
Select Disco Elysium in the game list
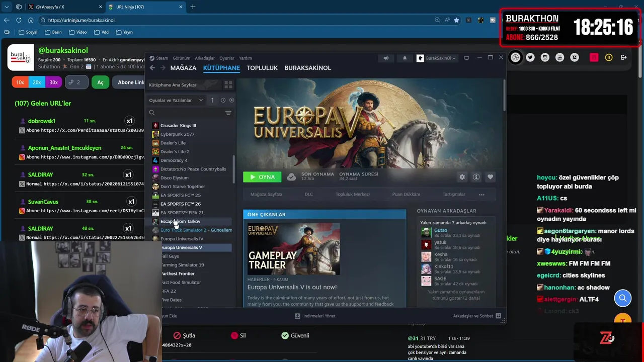point(174,178)
